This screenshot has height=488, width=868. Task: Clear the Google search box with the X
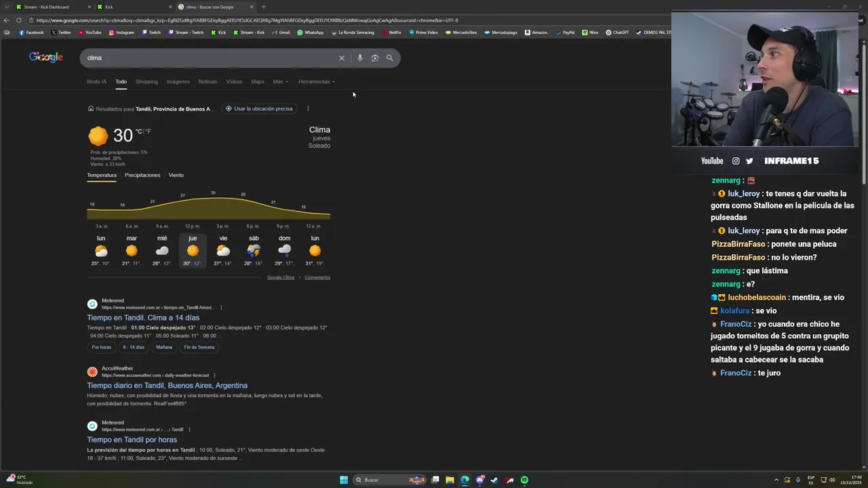pyautogui.click(x=342, y=58)
